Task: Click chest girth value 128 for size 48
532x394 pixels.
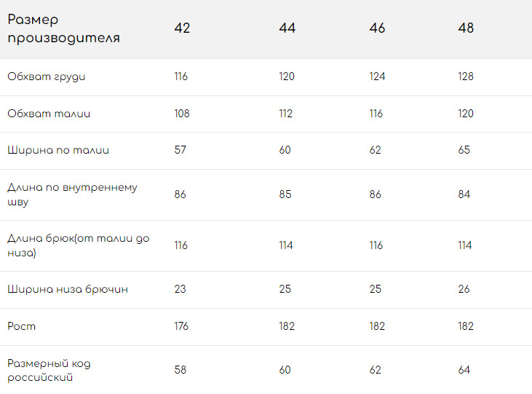Action: coord(466,76)
